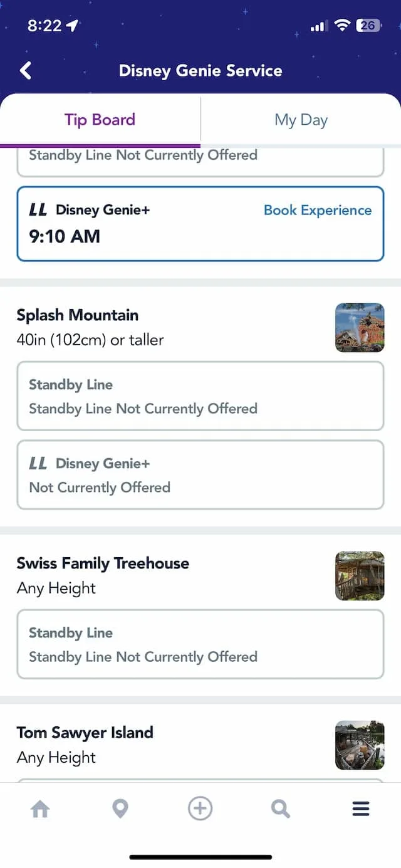Select the 9:10 AM Disney Genie+ card

coord(200,224)
